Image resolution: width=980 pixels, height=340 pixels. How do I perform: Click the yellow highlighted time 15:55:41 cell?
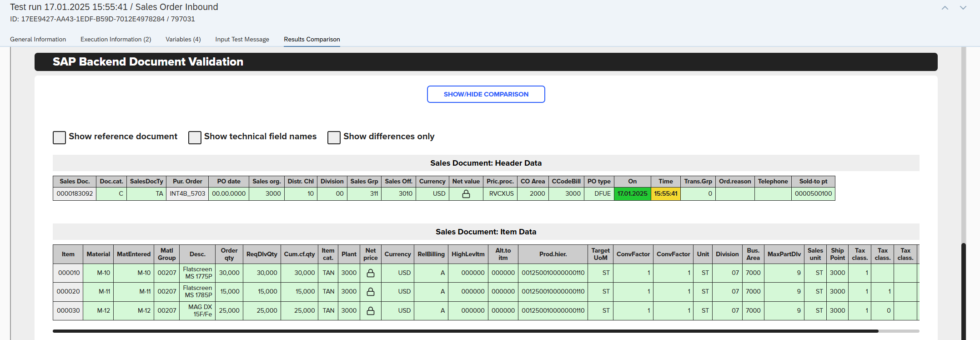click(665, 194)
